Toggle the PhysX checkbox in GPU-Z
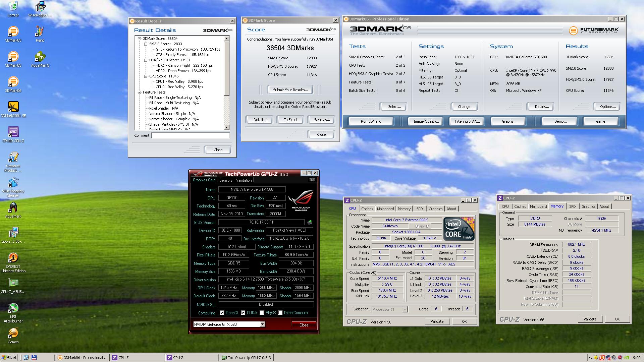Screen dimensions: 644x362 pyautogui.click(x=262, y=313)
